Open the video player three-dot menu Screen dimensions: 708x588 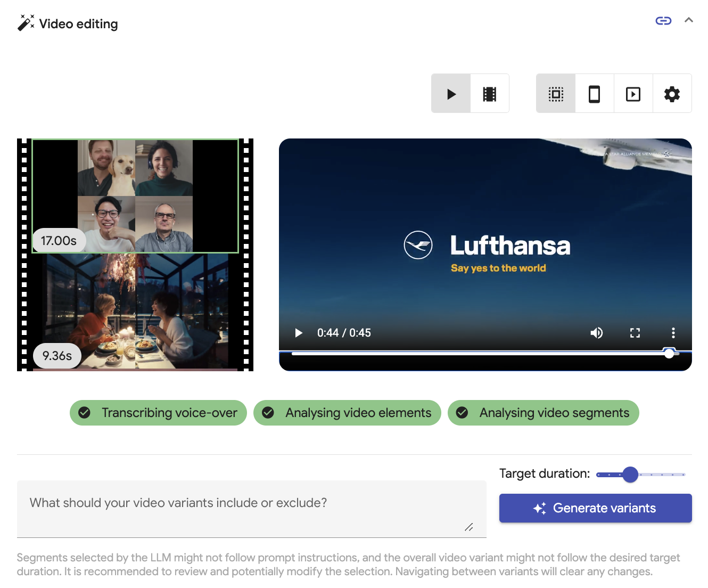pos(673,333)
